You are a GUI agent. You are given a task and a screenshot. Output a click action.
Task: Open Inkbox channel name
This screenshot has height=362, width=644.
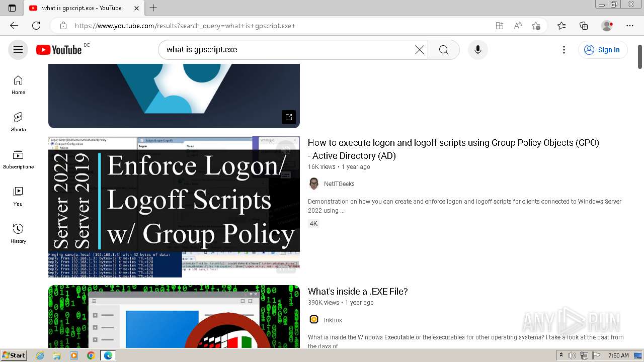coord(333,320)
